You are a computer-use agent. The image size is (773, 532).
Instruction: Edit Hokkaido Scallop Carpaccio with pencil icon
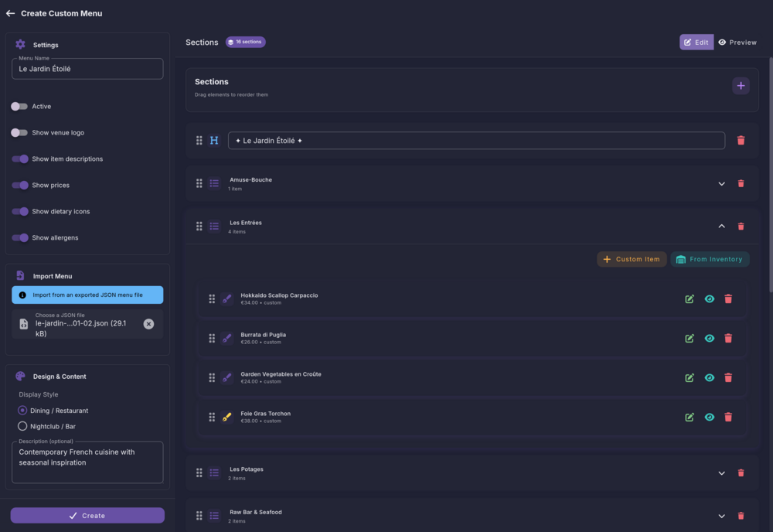click(689, 298)
